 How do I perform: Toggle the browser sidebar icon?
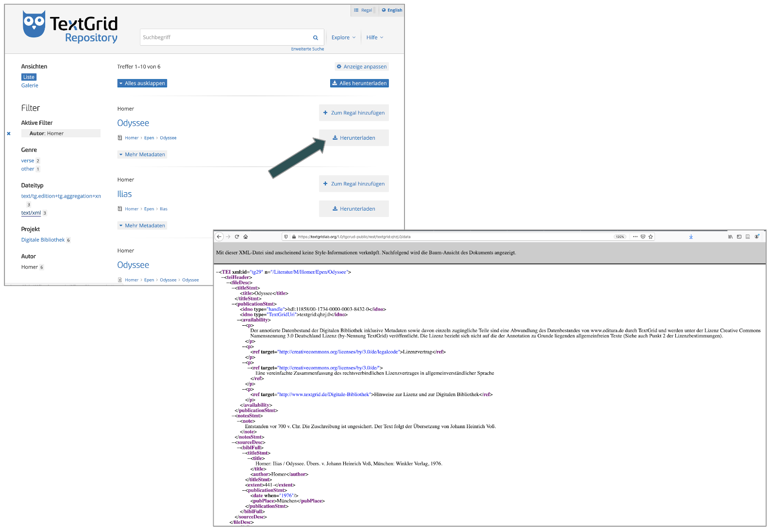click(739, 237)
